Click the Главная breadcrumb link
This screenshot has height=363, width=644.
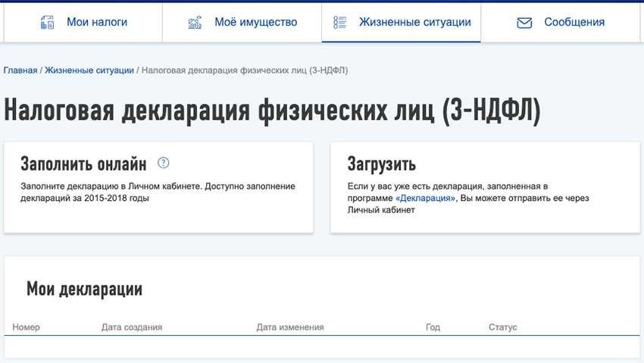pos(20,70)
